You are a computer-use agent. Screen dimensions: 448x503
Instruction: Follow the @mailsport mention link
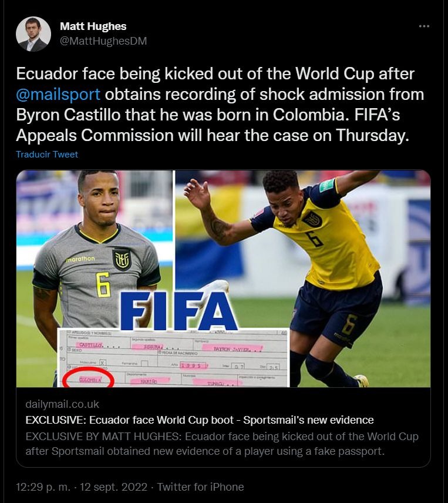tap(58, 94)
